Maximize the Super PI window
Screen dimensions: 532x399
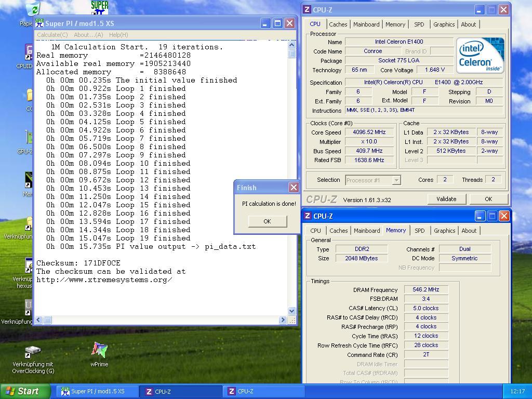pyautogui.click(x=277, y=23)
